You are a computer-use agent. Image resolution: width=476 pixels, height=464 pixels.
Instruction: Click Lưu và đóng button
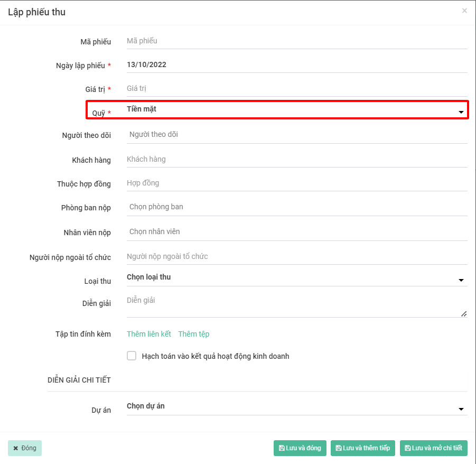click(x=300, y=448)
